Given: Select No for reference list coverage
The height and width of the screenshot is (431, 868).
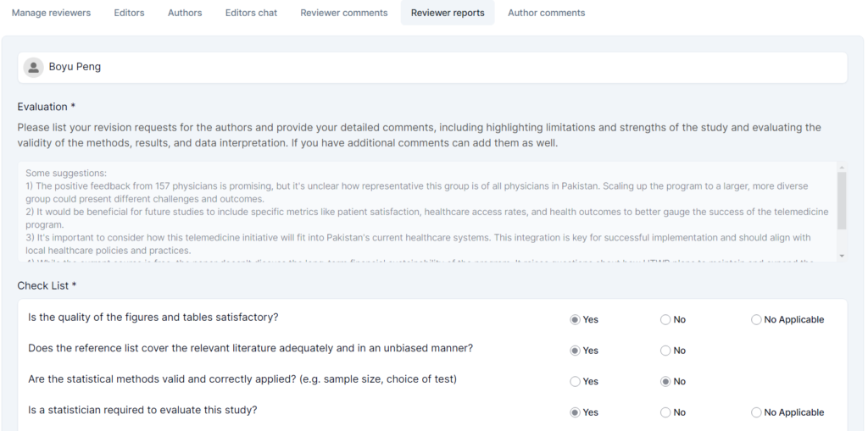Looking at the screenshot, I should [x=665, y=351].
